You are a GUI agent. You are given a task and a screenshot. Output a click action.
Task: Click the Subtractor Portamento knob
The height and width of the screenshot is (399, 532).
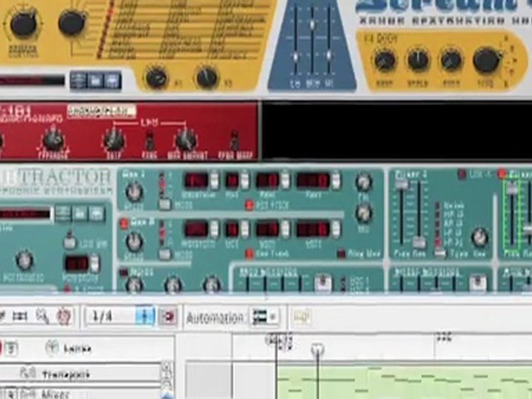[24, 261]
